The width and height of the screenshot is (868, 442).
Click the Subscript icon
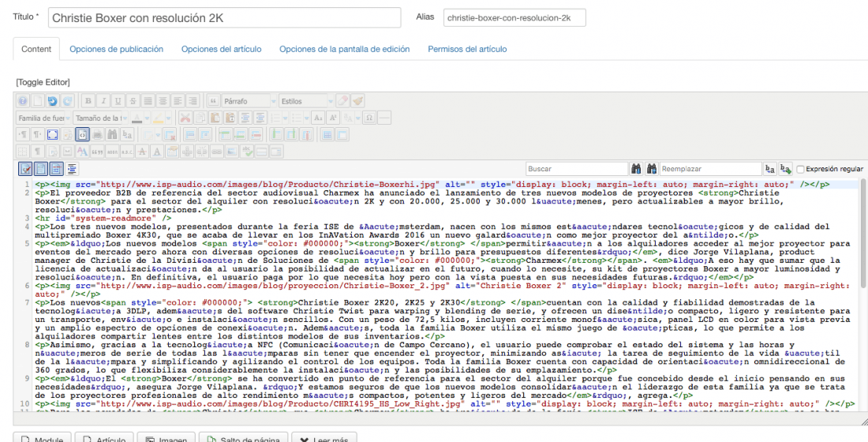pos(318,118)
